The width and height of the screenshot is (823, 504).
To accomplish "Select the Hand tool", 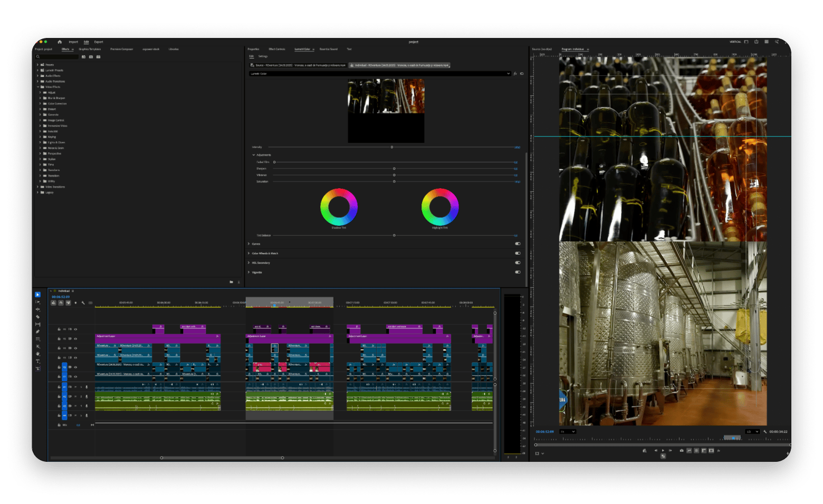I will [x=37, y=354].
